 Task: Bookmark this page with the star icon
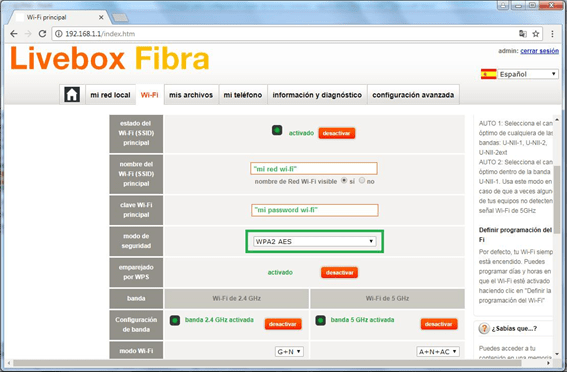pyautogui.click(x=536, y=34)
